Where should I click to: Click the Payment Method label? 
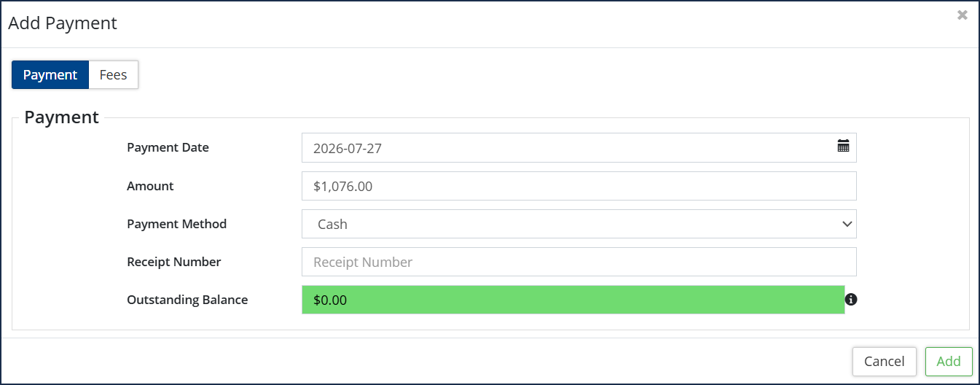pyautogui.click(x=176, y=224)
